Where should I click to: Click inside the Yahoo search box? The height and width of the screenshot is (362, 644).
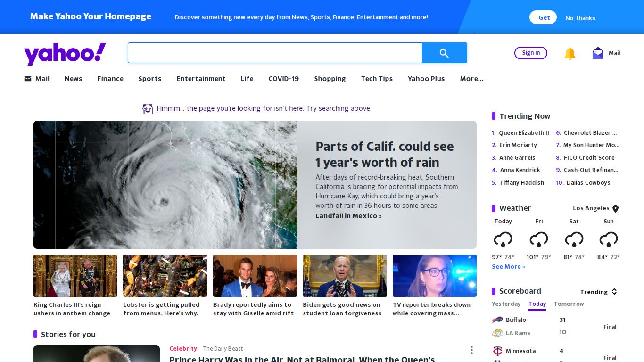point(275,53)
